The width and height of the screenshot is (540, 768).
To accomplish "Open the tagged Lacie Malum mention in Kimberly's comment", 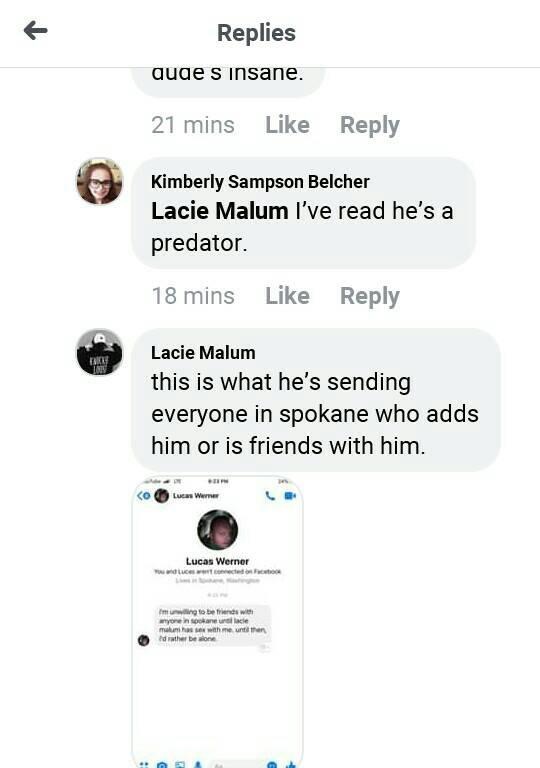I will click(x=220, y=211).
